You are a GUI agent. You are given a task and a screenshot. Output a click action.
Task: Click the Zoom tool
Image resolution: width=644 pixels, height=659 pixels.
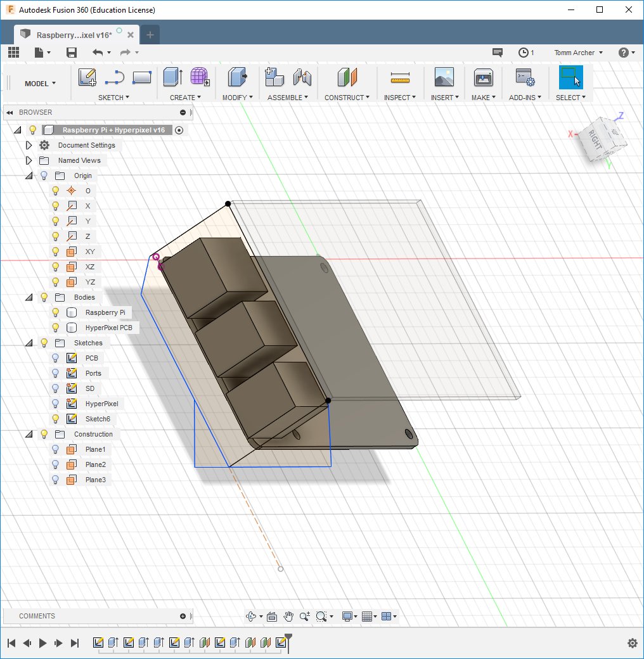pos(305,616)
